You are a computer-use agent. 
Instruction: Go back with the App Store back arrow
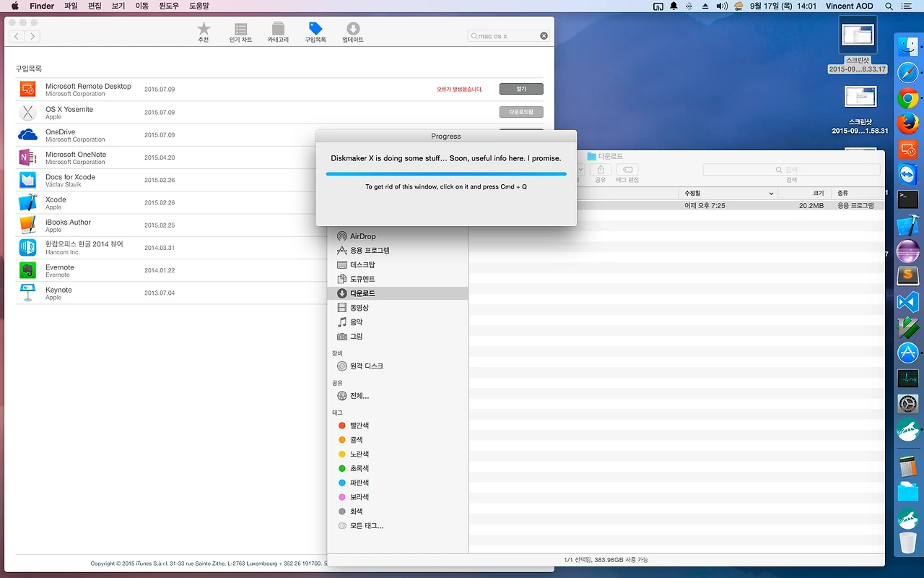(x=17, y=36)
